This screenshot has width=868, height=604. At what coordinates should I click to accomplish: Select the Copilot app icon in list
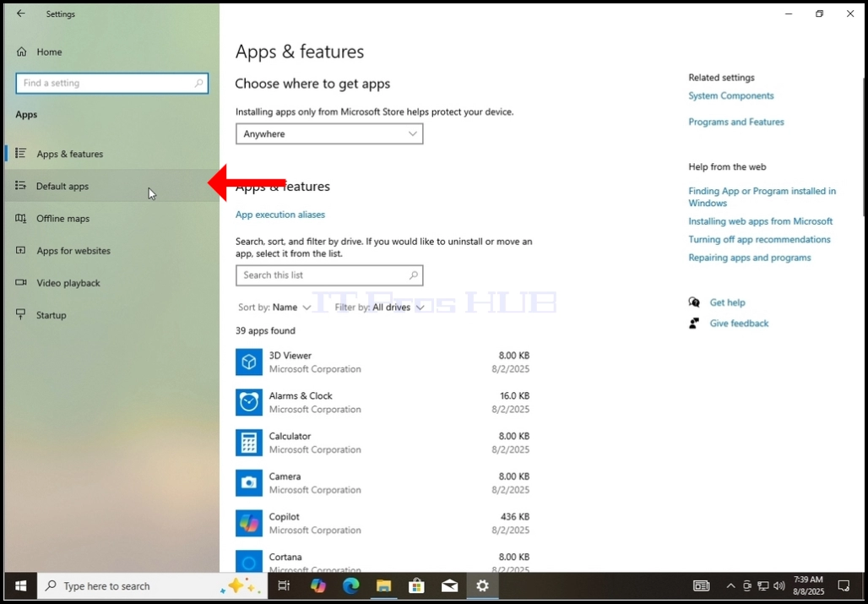click(249, 524)
